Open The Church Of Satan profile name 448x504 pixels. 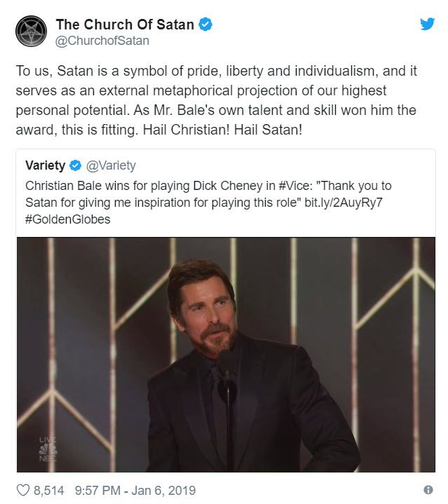tap(124, 25)
